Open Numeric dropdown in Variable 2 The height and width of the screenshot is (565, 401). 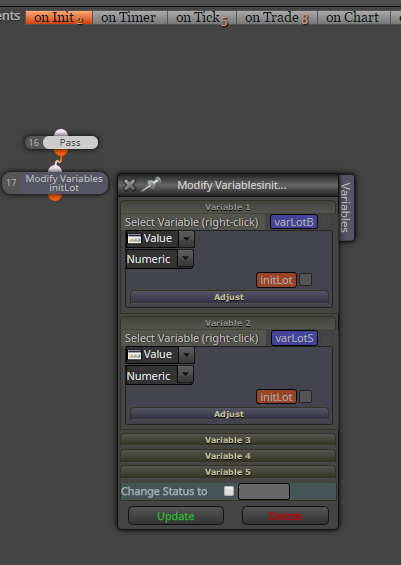(x=185, y=375)
